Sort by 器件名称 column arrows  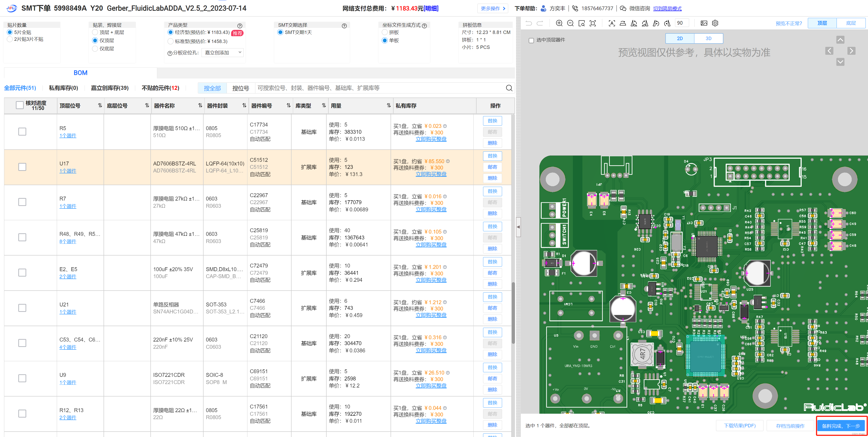pyautogui.click(x=200, y=105)
